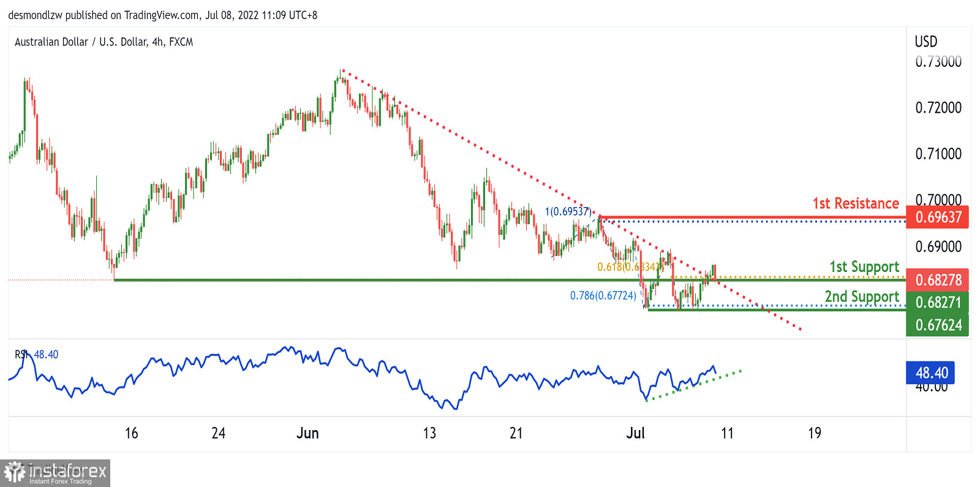This screenshot has height=487, width=980.
Task: Click the red 0.68278 price tag
Action: coord(937,280)
